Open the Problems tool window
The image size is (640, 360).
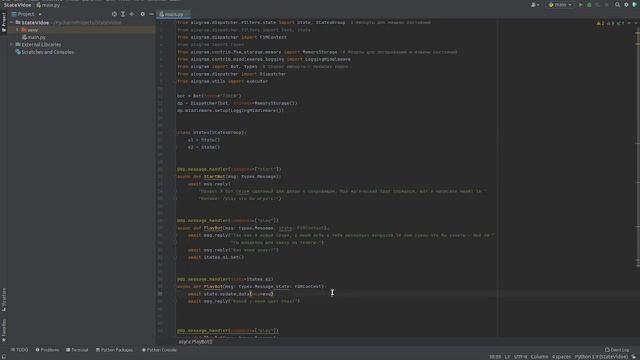point(47,350)
